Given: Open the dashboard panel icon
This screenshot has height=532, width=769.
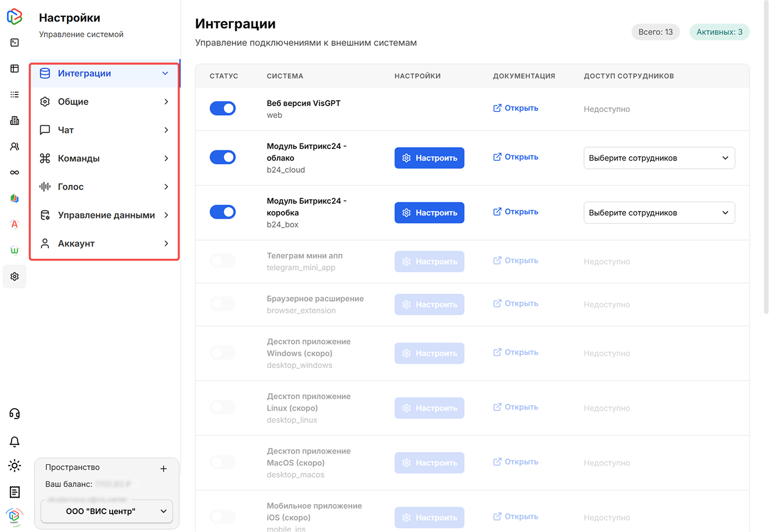Looking at the screenshot, I should pyautogui.click(x=14, y=68).
